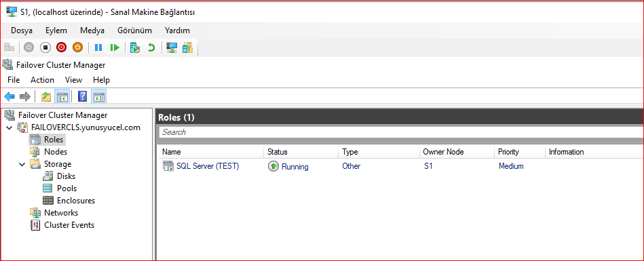Open the View menu
644x261 pixels.
click(73, 79)
